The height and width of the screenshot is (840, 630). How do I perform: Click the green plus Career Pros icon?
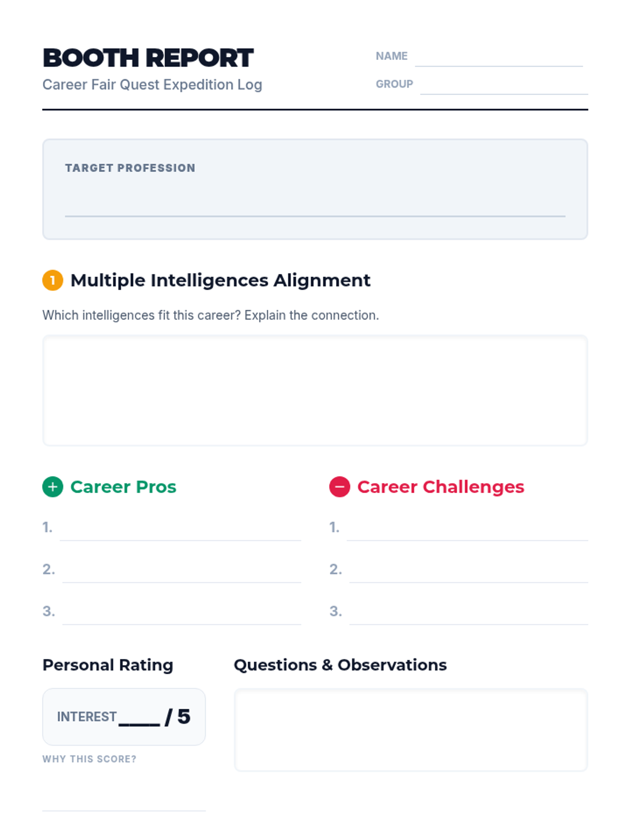pyautogui.click(x=52, y=487)
